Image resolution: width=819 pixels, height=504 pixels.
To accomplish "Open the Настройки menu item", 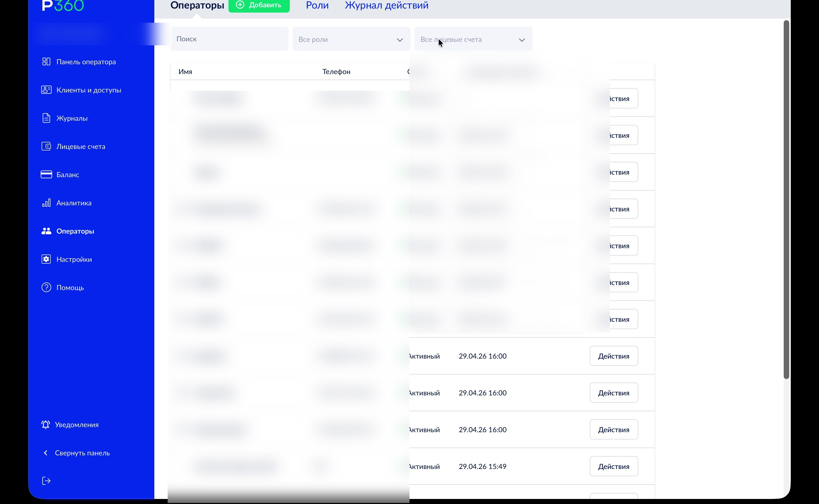I will 74,259.
